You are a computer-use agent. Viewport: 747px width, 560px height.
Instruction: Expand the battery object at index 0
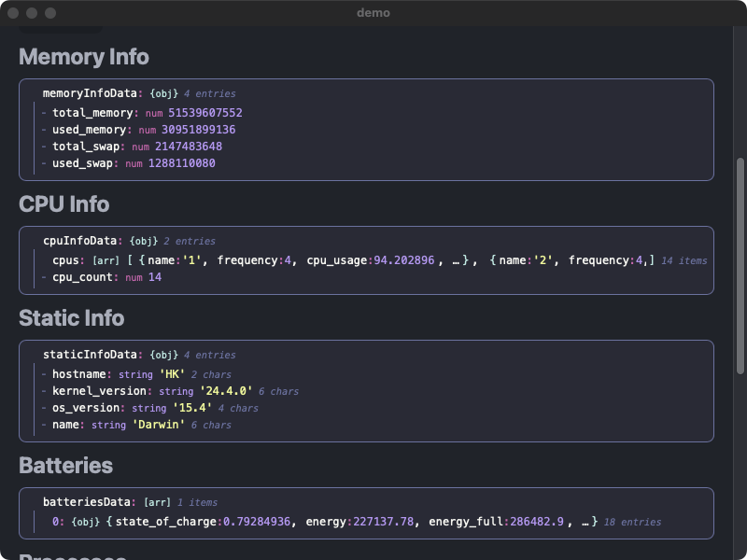[x=61, y=522]
